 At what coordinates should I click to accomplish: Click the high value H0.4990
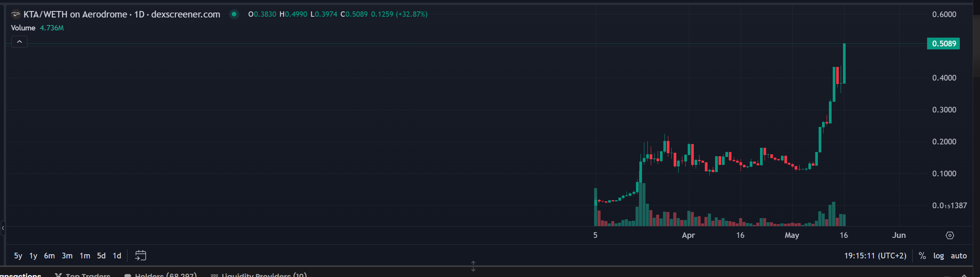(x=293, y=14)
